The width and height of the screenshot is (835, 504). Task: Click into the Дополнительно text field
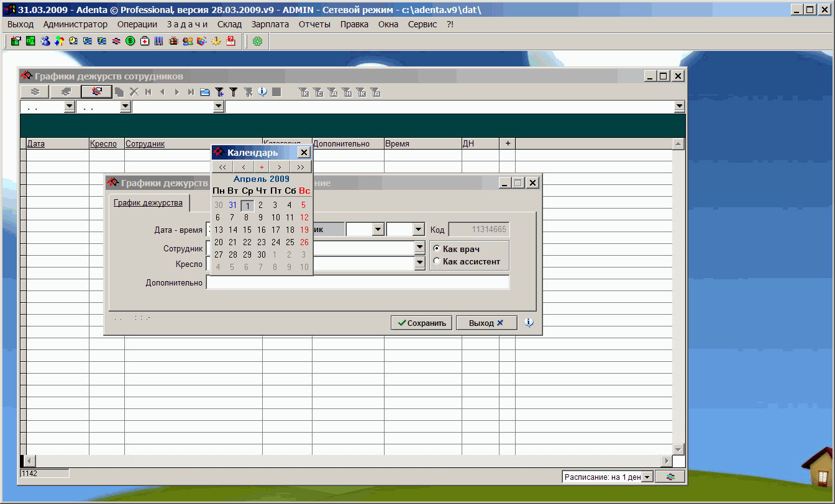pyautogui.click(x=357, y=282)
